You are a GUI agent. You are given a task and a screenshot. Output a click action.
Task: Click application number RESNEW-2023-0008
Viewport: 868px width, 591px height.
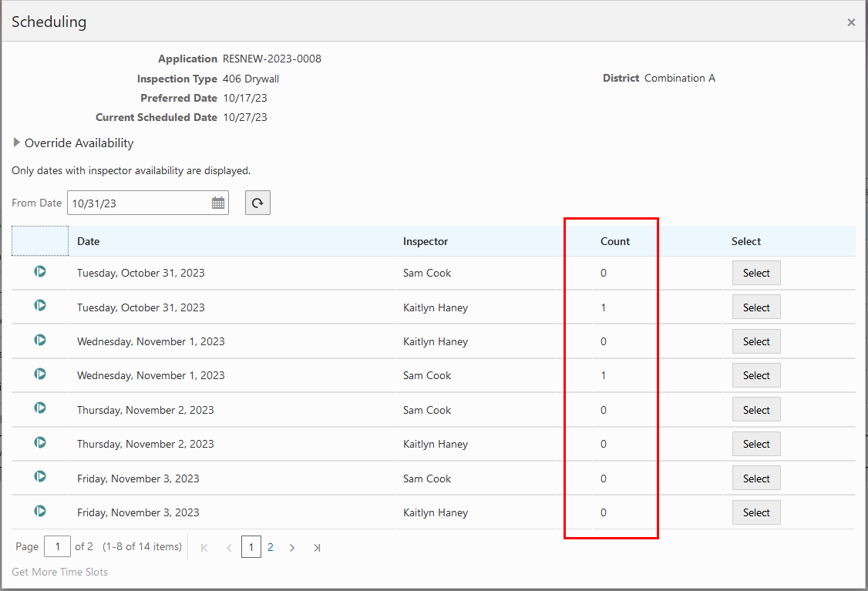(272, 59)
